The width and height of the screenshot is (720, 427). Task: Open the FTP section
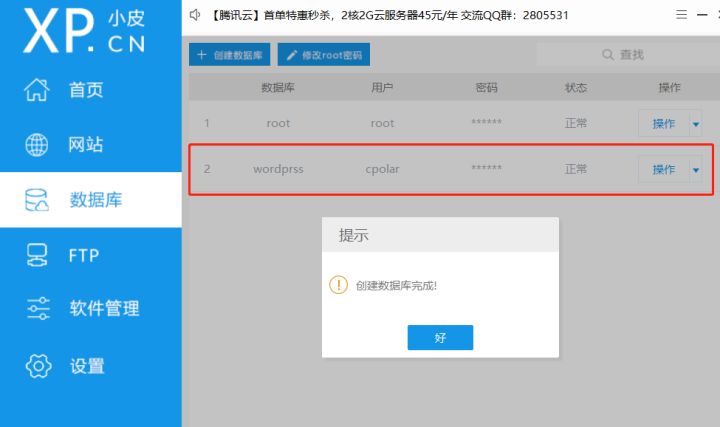pyautogui.click(x=84, y=255)
